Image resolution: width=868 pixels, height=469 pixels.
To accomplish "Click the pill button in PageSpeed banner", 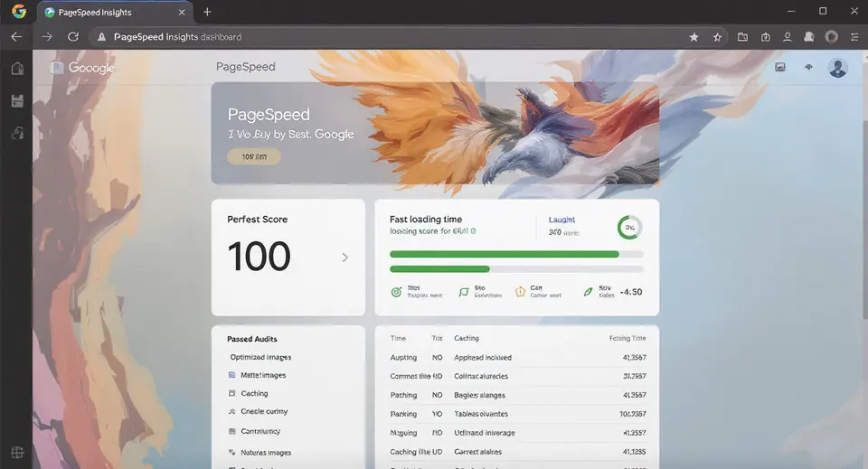I will click(253, 156).
